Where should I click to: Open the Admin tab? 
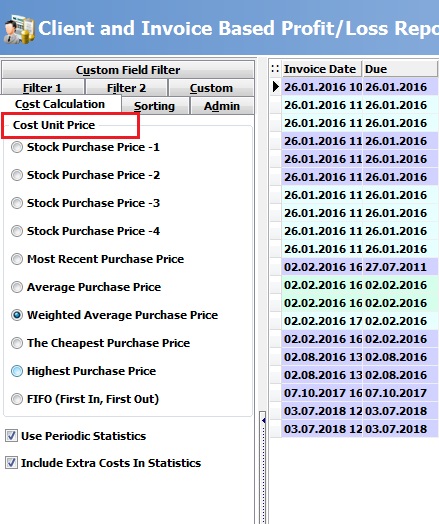[222, 106]
